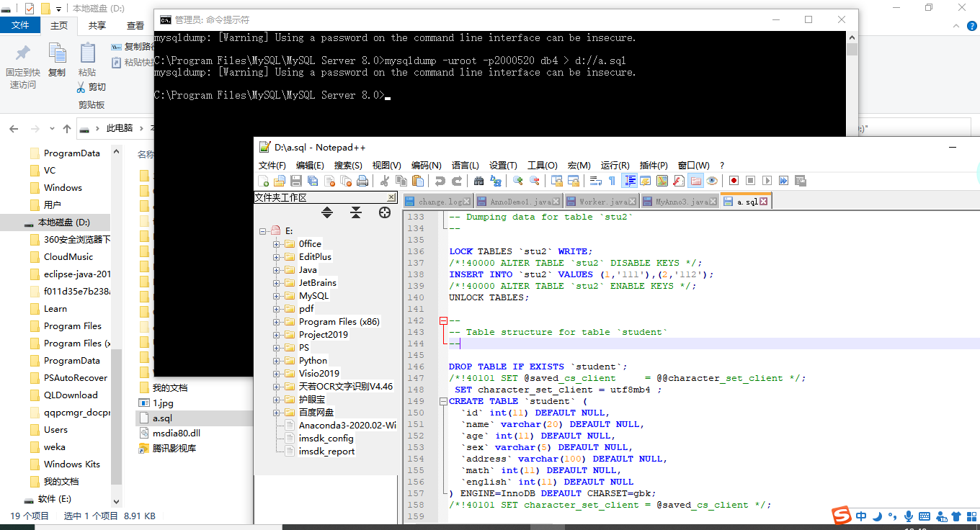Open the 编码(N) menu
Image resolution: width=980 pixels, height=530 pixels.
pos(426,166)
